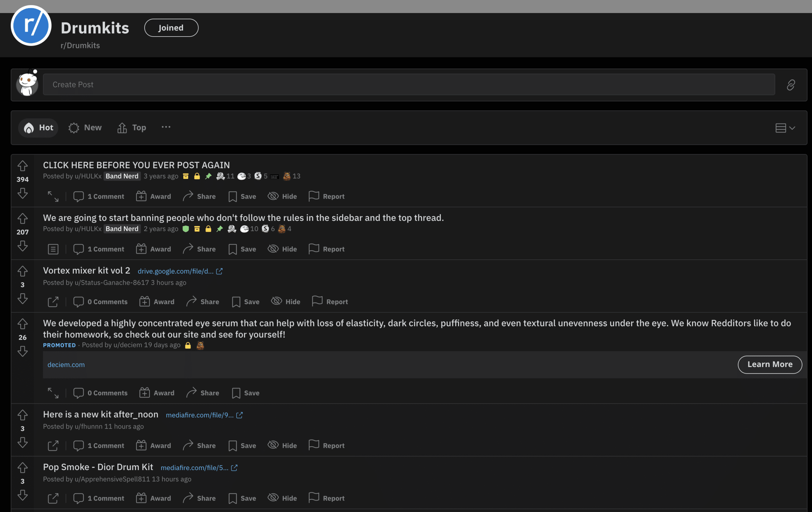Expand the promoted eye serum post preview

[53, 393]
